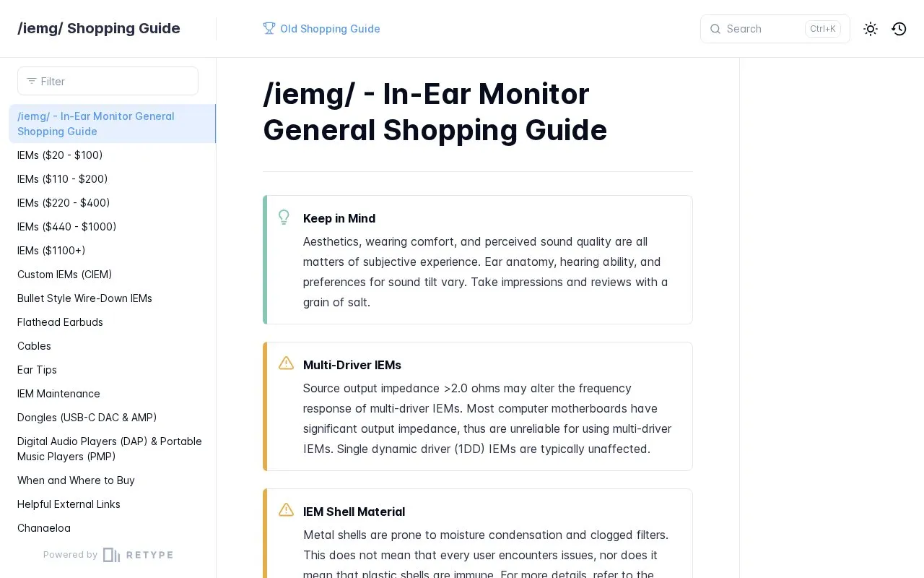The image size is (924, 578).
Task: Click the Powered by text in footer
Action: 70,555
